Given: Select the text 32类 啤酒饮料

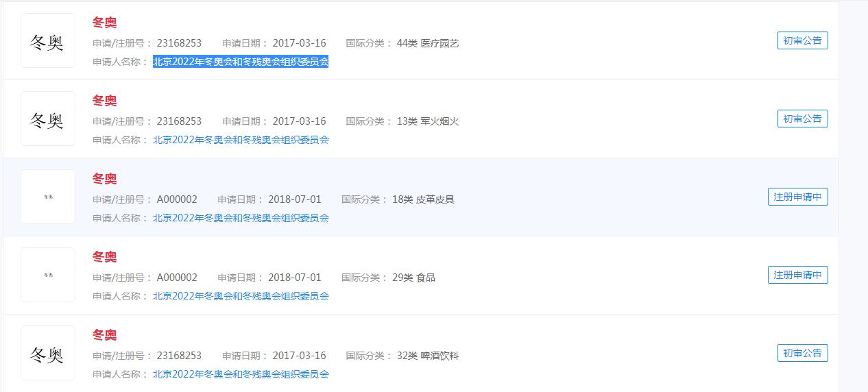Looking at the screenshot, I should 428,356.
